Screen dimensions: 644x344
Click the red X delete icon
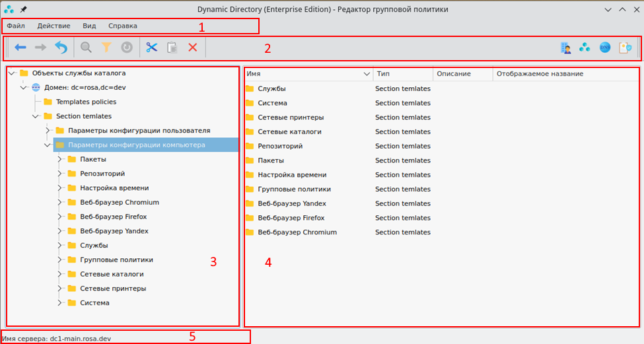192,48
